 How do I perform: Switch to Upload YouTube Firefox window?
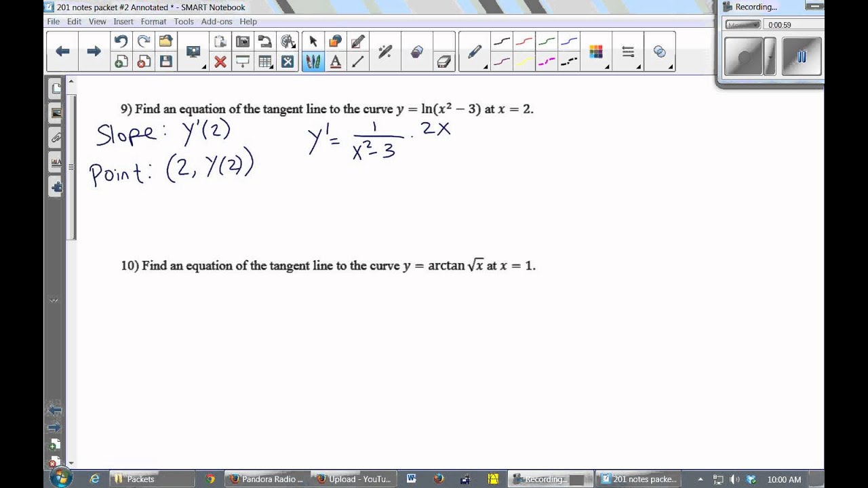(x=353, y=479)
